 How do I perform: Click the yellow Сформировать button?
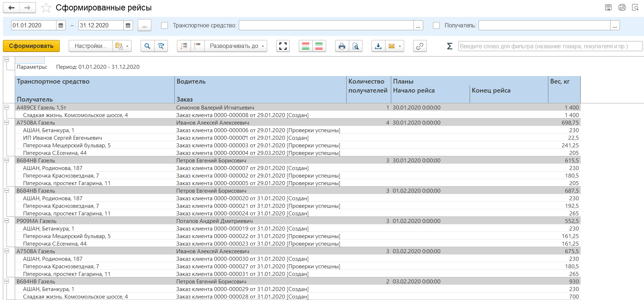(31, 46)
